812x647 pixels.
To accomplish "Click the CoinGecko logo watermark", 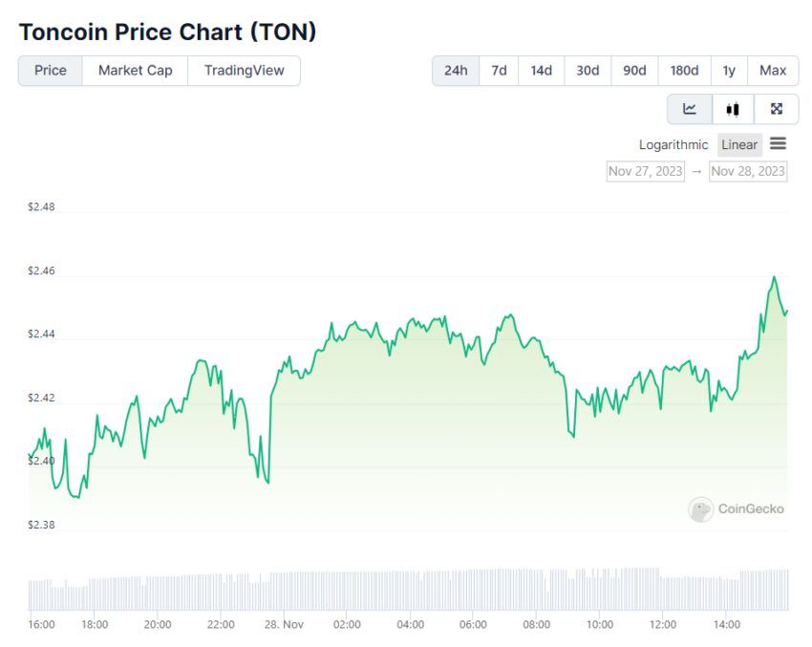I will click(736, 509).
